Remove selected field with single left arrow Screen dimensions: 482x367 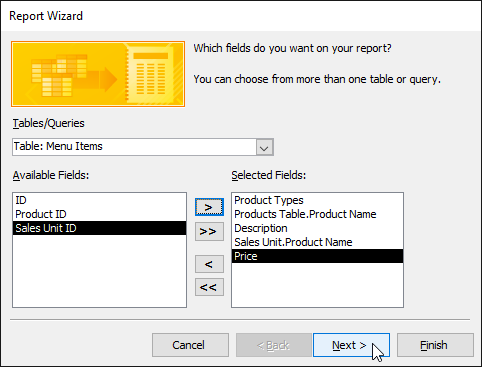coord(209,264)
